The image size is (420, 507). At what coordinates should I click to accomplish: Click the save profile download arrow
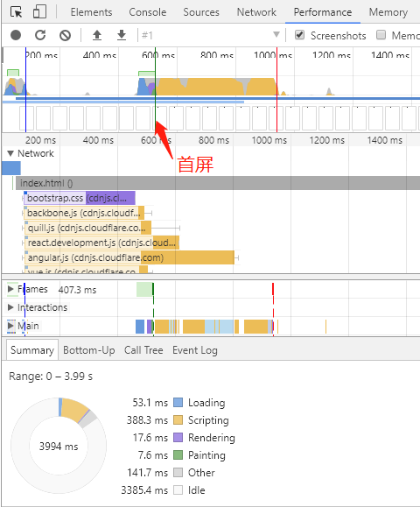coord(122,35)
